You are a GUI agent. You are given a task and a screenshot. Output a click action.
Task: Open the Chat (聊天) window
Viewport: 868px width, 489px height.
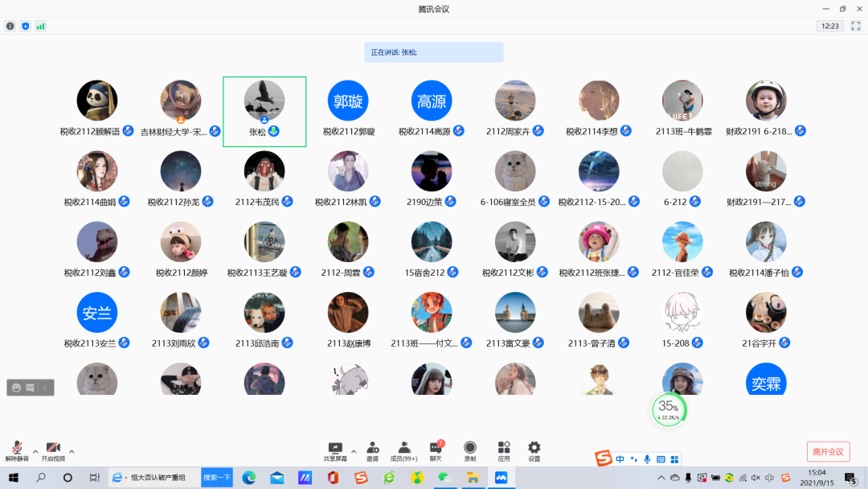[x=436, y=450]
